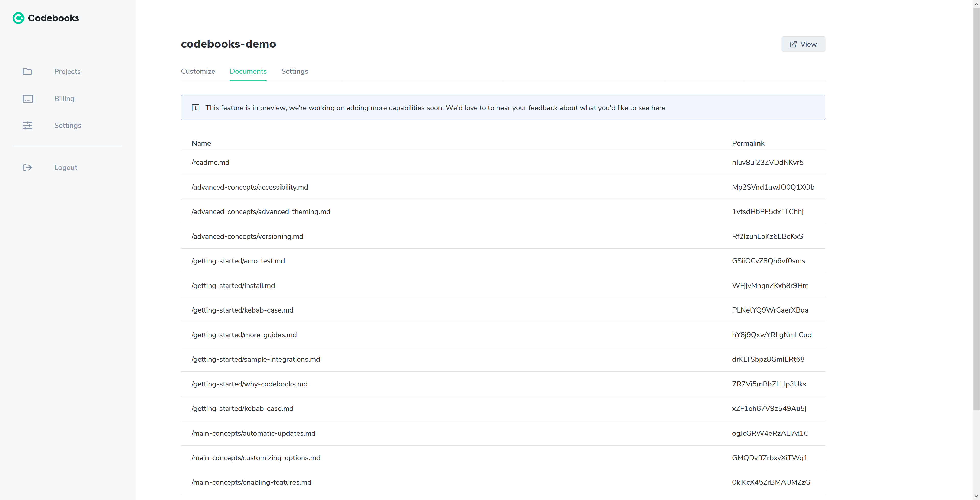Click the scrollbar down arrow
The width and height of the screenshot is (980, 500).
coord(976,497)
